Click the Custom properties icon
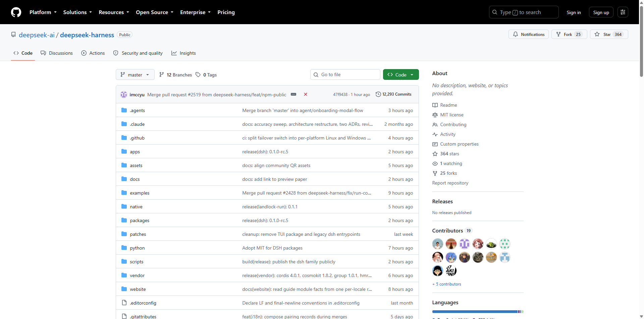The height and width of the screenshot is (319, 644). [x=435, y=144]
